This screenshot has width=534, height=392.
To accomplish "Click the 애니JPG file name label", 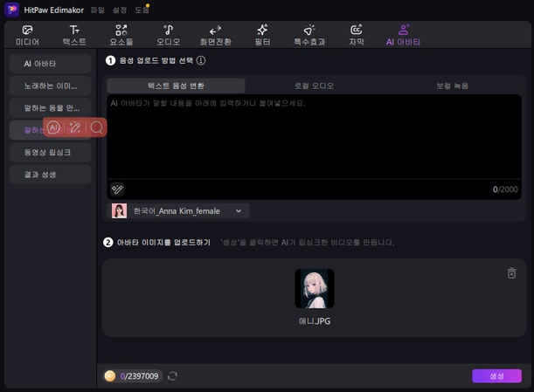I will (x=315, y=321).
